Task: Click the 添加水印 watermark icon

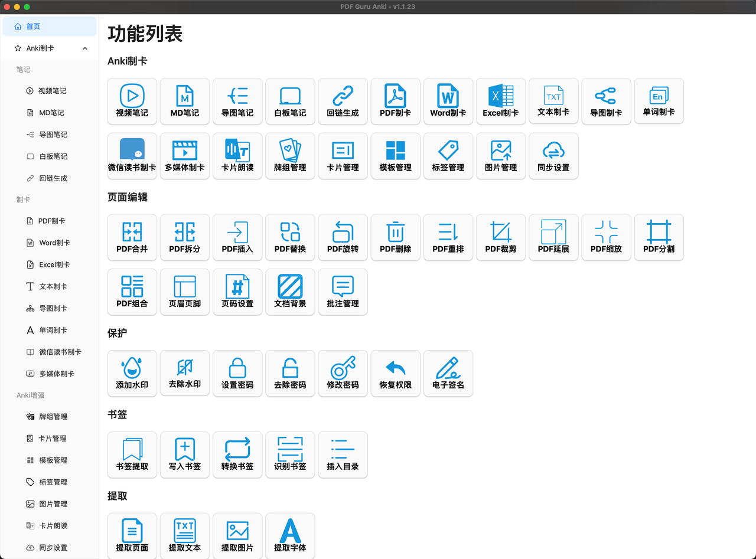Action: tap(132, 368)
